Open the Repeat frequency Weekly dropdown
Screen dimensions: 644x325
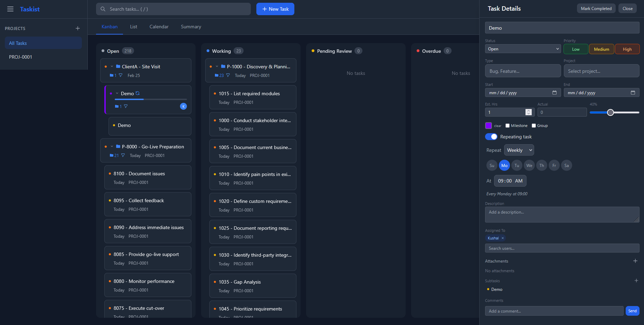519,150
